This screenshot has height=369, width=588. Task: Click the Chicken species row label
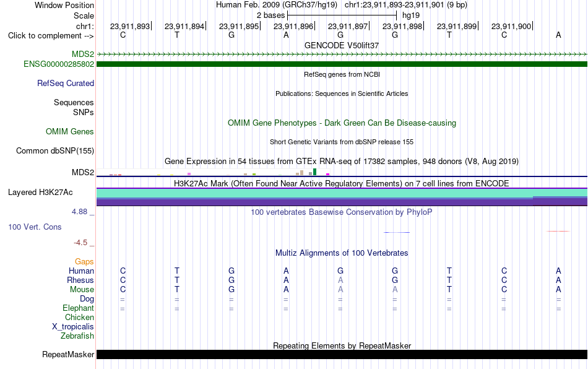[x=79, y=317]
